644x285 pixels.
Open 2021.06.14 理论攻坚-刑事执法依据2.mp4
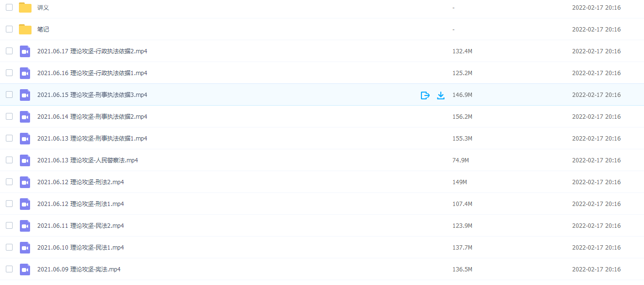pos(92,117)
